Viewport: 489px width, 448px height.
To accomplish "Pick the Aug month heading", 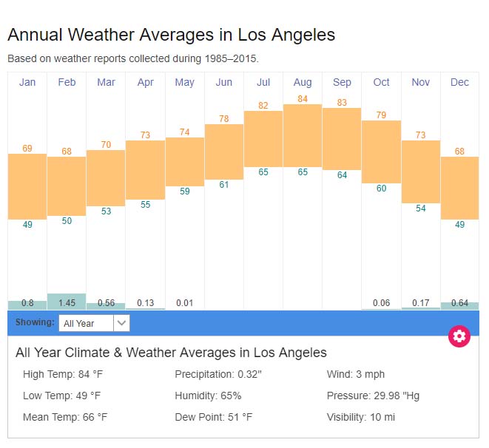I will pyautogui.click(x=303, y=82).
